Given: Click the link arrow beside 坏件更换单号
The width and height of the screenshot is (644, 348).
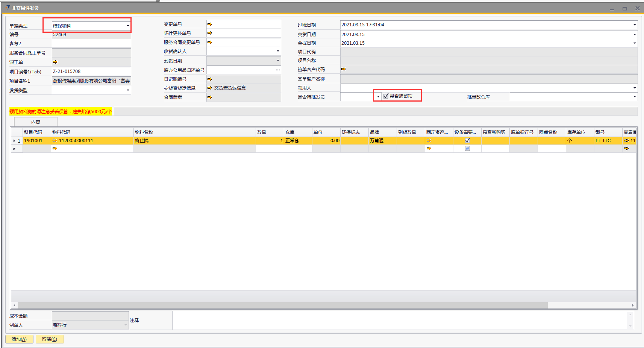Looking at the screenshot, I should tap(210, 33).
